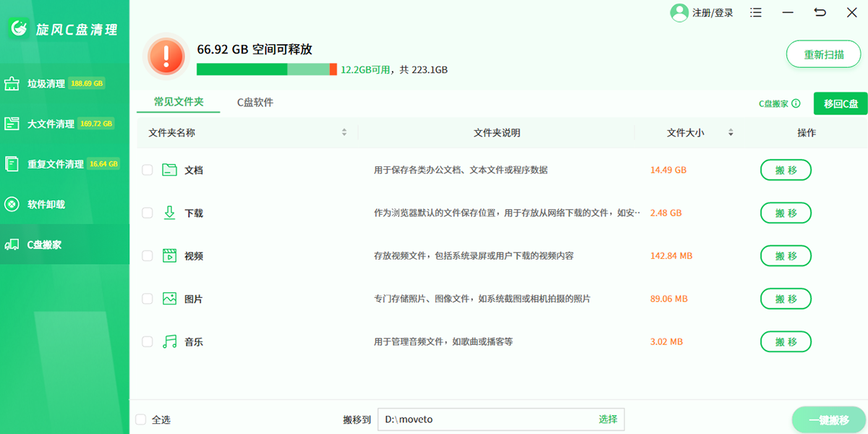Sort by 文件夹名称 column arrow
This screenshot has height=434, width=868.
click(x=344, y=132)
